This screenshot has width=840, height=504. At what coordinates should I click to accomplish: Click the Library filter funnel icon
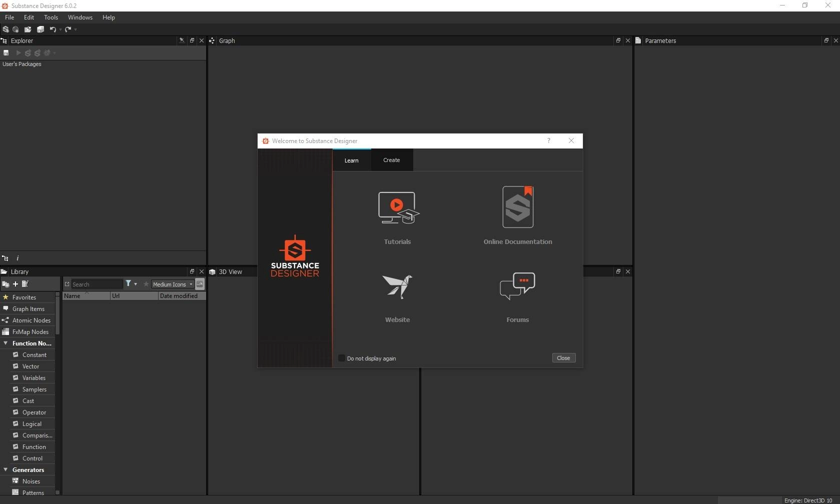point(128,283)
